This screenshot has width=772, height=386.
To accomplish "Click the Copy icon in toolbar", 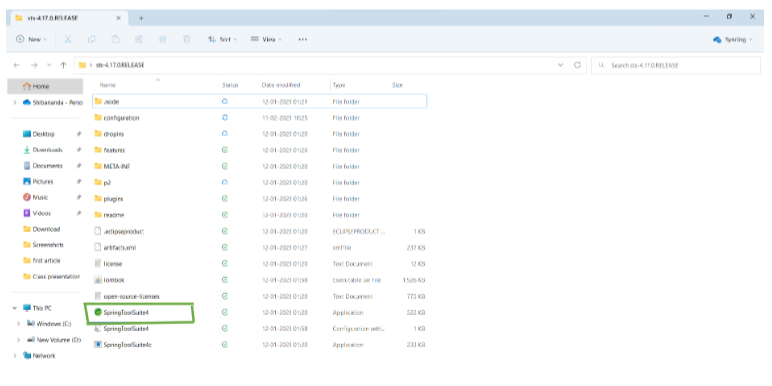I will click(92, 39).
